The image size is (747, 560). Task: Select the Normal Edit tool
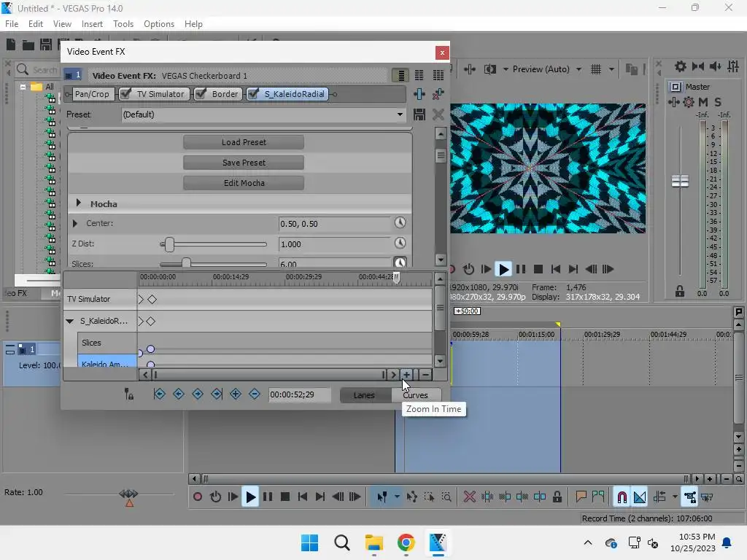(382, 497)
